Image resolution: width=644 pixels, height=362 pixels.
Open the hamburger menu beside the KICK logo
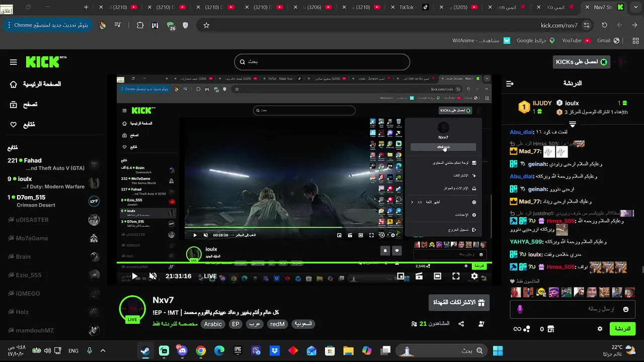[x=14, y=62]
